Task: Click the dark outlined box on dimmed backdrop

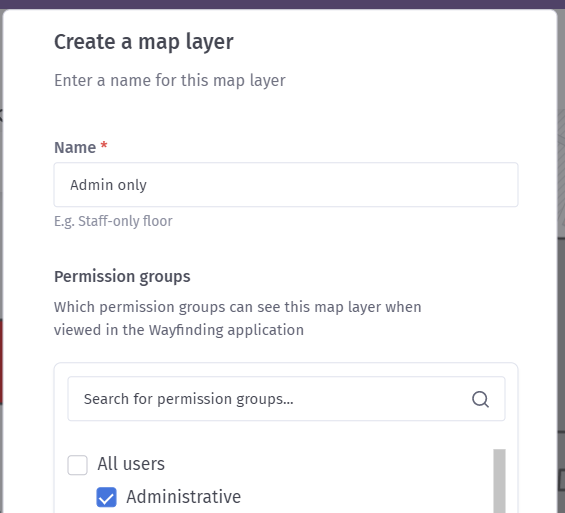Action: click(x=561, y=479)
